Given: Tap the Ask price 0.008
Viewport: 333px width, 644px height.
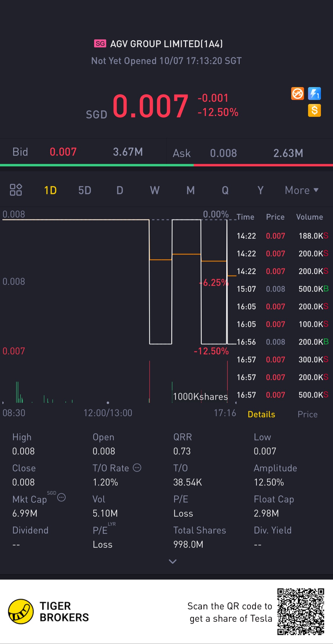Looking at the screenshot, I should [x=223, y=153].
